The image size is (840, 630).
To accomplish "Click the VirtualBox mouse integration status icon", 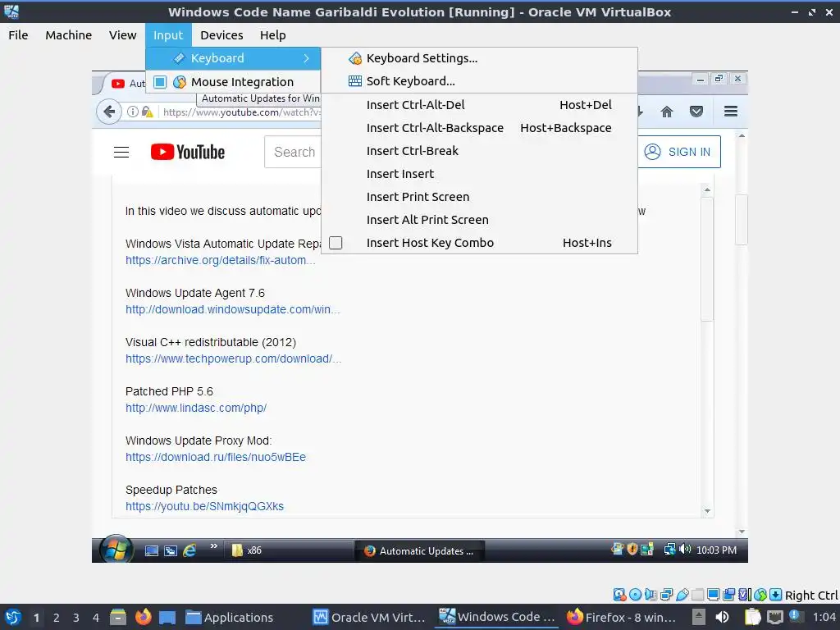I will click(x=760, y=595).
